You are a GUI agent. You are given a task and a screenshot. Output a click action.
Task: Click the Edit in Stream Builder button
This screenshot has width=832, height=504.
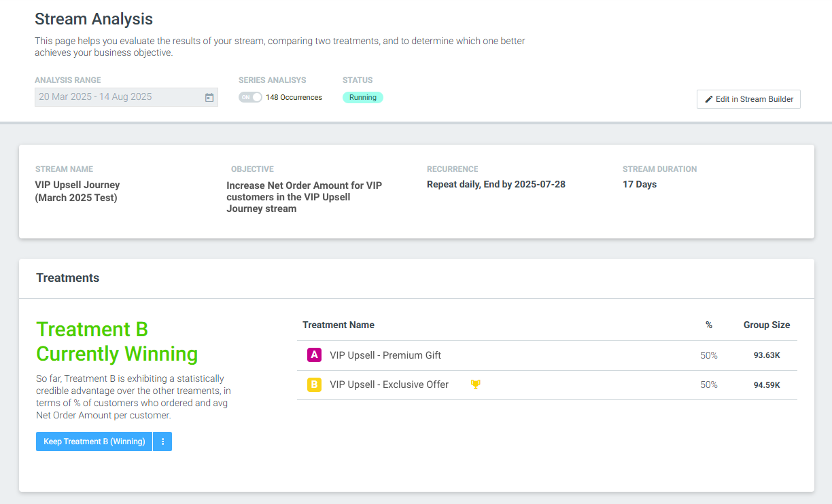point(748,99)
